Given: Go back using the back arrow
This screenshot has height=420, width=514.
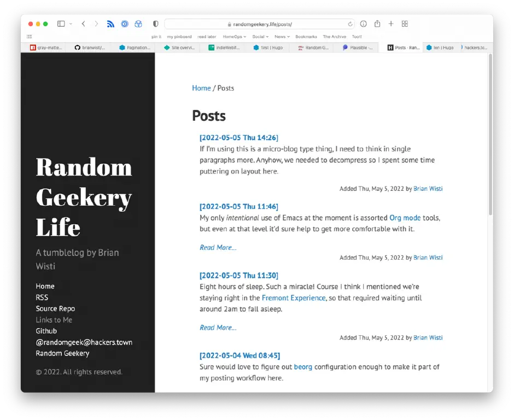Looking at the screenshot, I should point(82,24).
